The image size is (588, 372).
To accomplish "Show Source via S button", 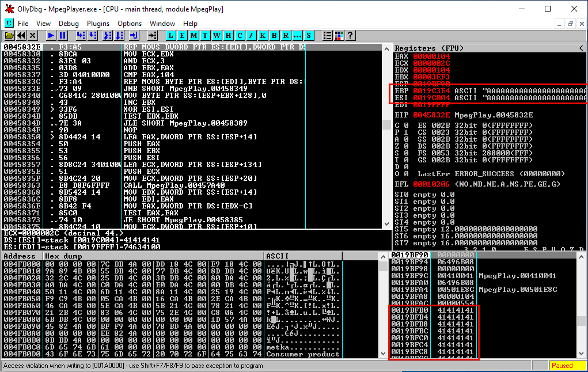I will point(309,36).
